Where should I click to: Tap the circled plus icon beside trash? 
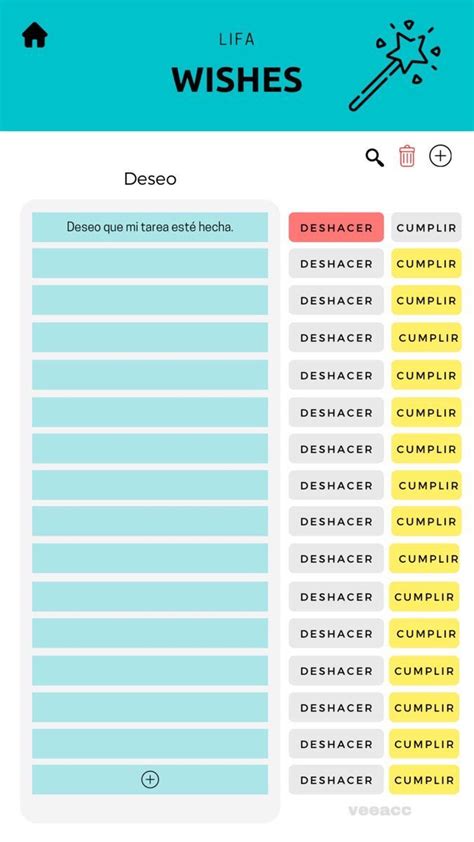(440, 156)
